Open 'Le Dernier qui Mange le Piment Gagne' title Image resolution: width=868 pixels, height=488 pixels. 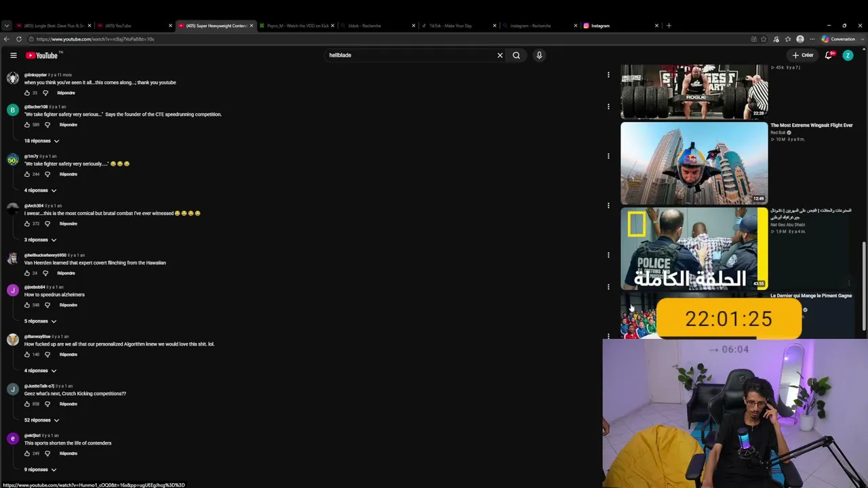pyautogui.click(x=811, y=296)
